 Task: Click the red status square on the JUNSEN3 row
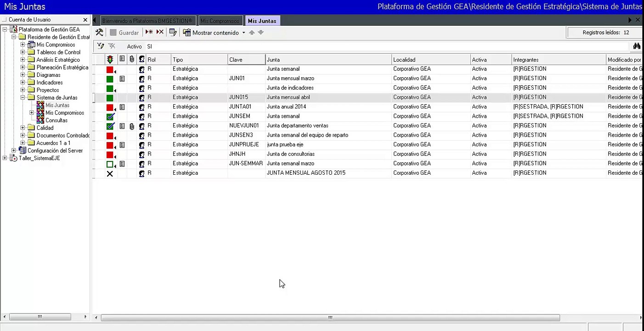110,136
